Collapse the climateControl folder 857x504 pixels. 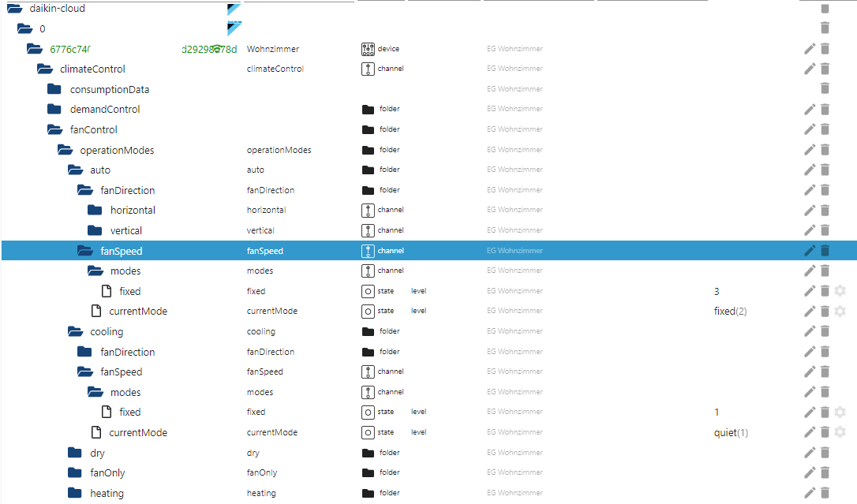coord(45,69)
